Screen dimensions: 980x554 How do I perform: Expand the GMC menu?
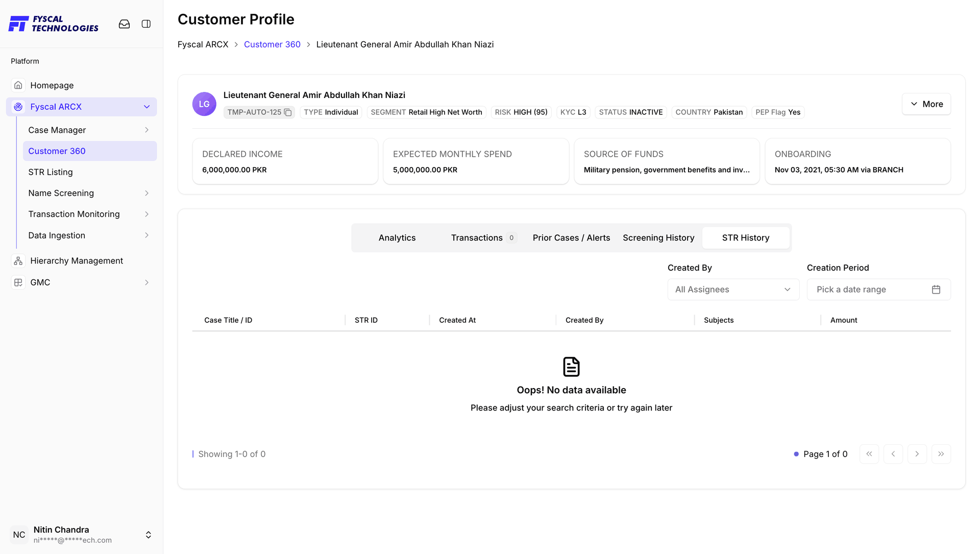[x=147, y=282]
